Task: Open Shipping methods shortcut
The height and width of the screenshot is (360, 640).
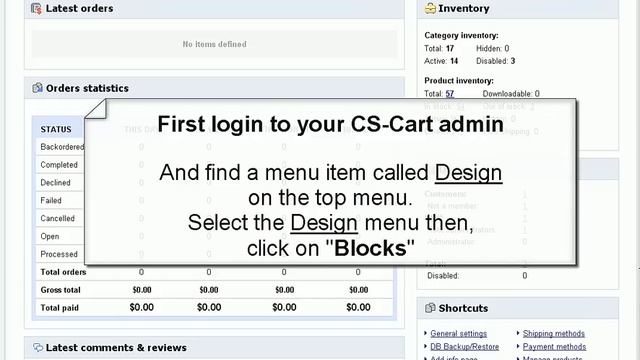Action: point(553,333)
